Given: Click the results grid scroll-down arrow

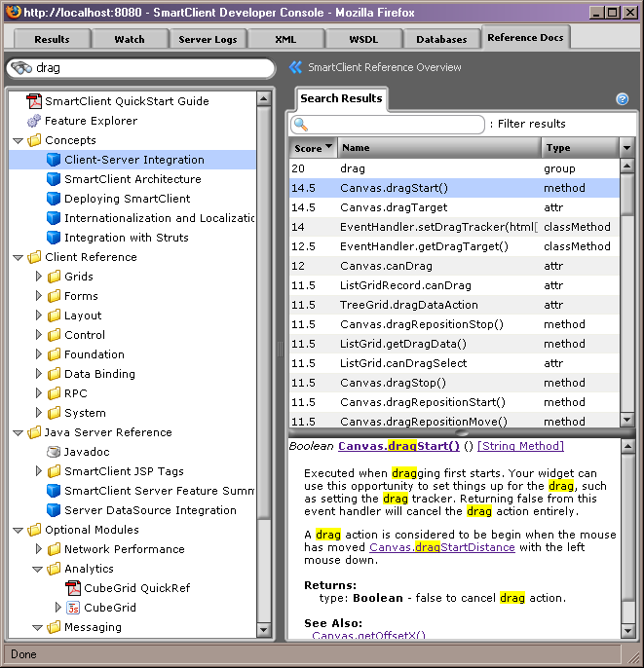Looking at the screenshot, I should pos(626,419).
